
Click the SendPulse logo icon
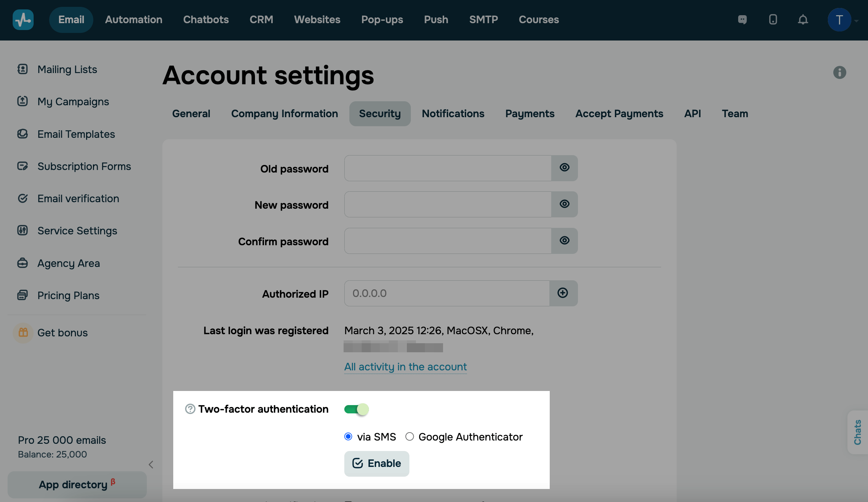[23, 20]
